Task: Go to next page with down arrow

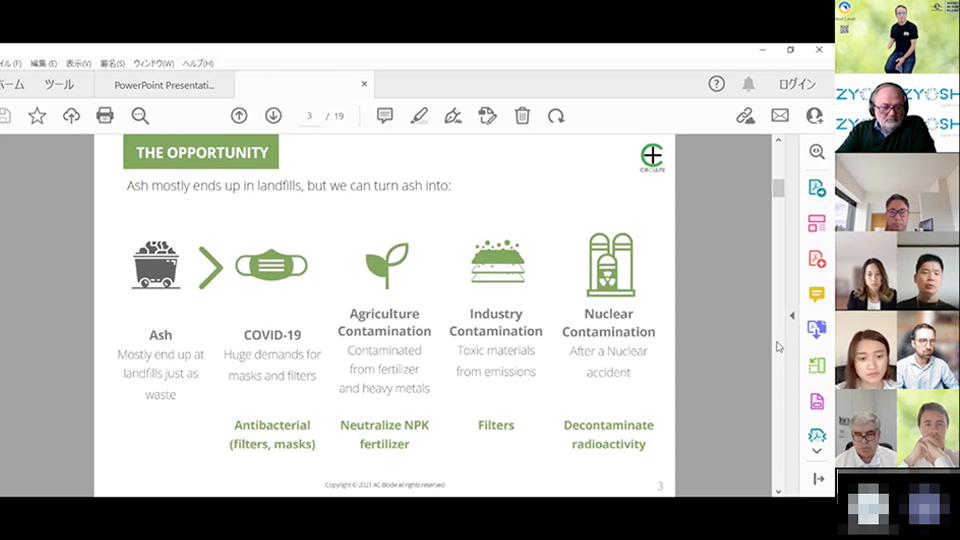Action: click(x=273, y=116)
